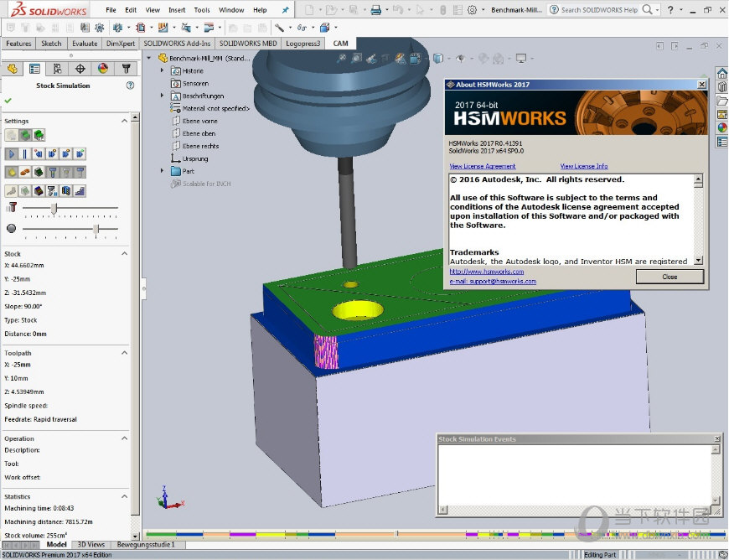This screenshot has width=729, height=560.
Task: Click the green checkmark to accept
Action: [8, 101]
